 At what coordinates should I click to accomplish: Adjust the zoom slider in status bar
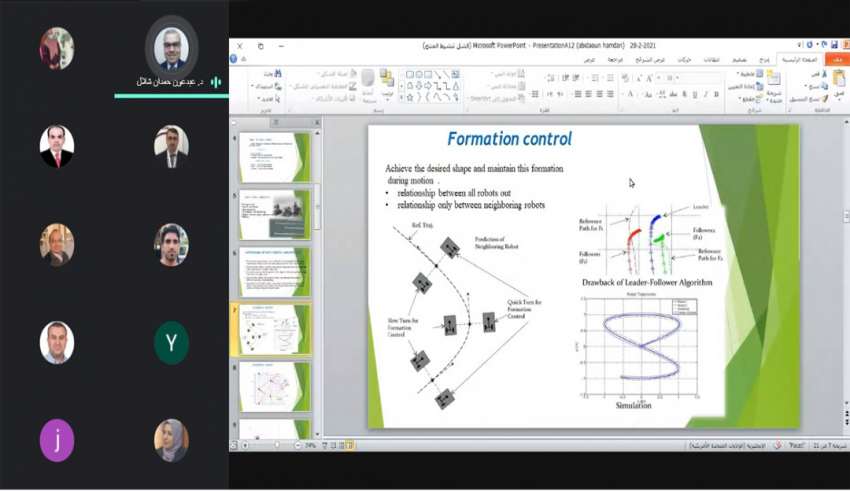tap(277, 445)
